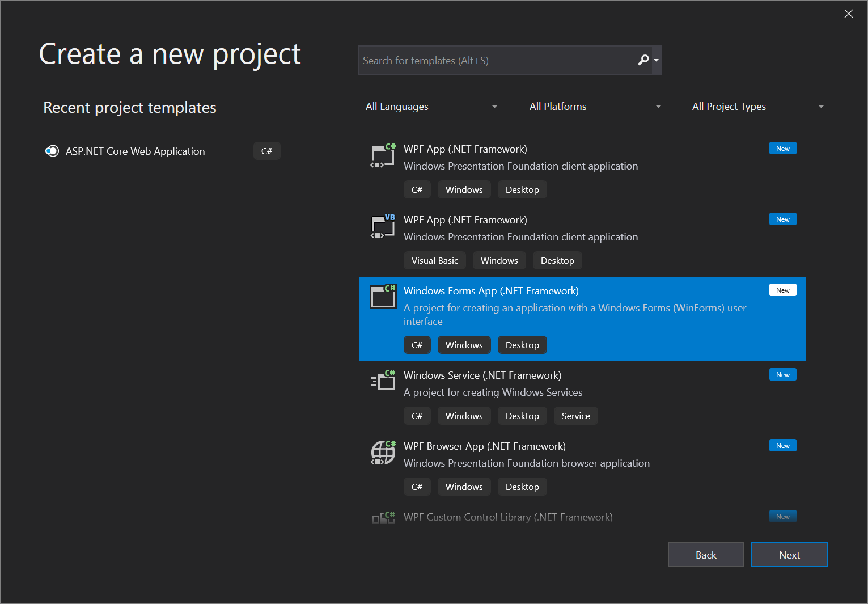Click the Visual Basic WPF App icon

(x=383, y=226)
